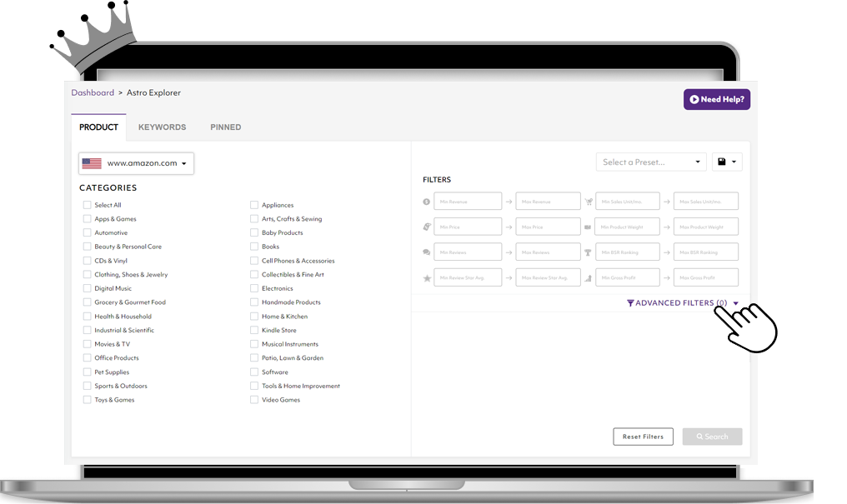Switch to the Keywords tab
847x504 pixels.
162,127
